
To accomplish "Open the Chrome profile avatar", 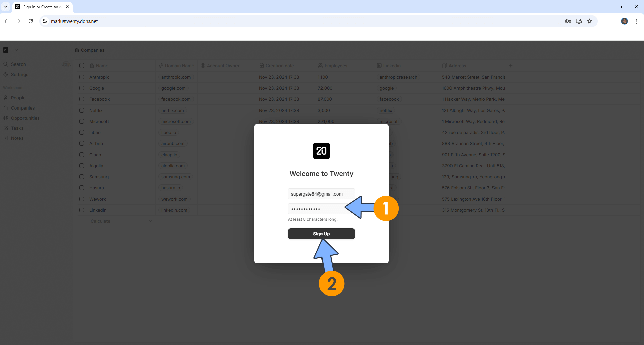I will pos(624,21).
